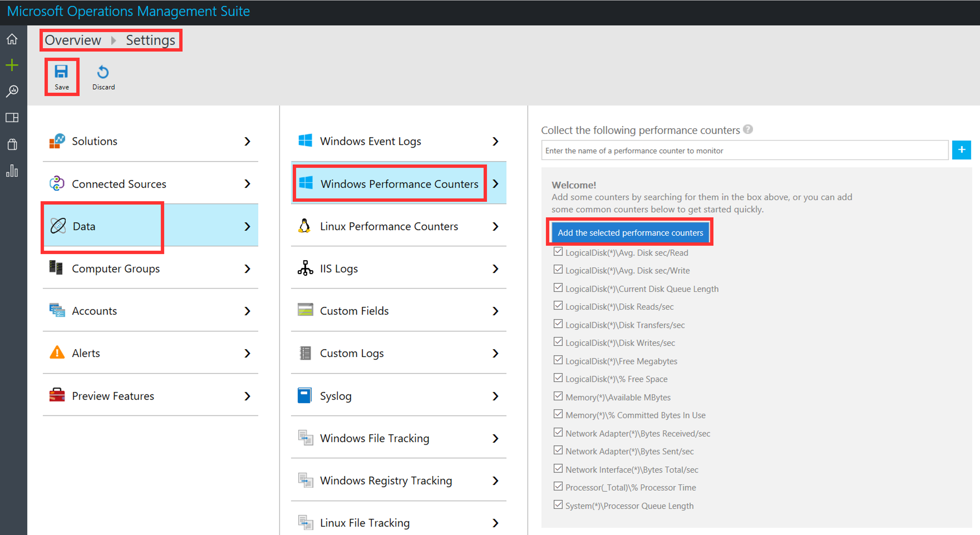Toggle LogicalDisk Disk Reads/sec checkbox

558,306
